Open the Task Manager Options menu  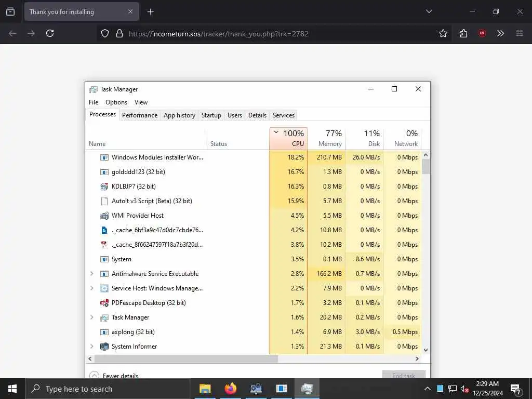click(116, 102)
